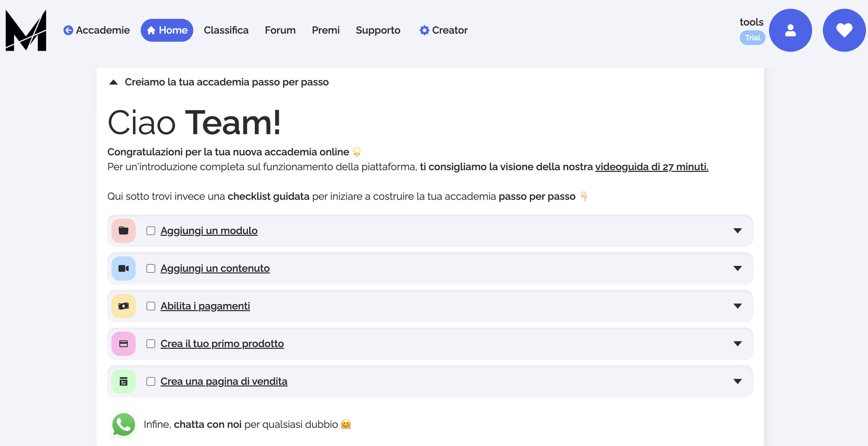868x446 pixels.
Task: Open the user profile icon button
Action: click(x=790, y=30)
